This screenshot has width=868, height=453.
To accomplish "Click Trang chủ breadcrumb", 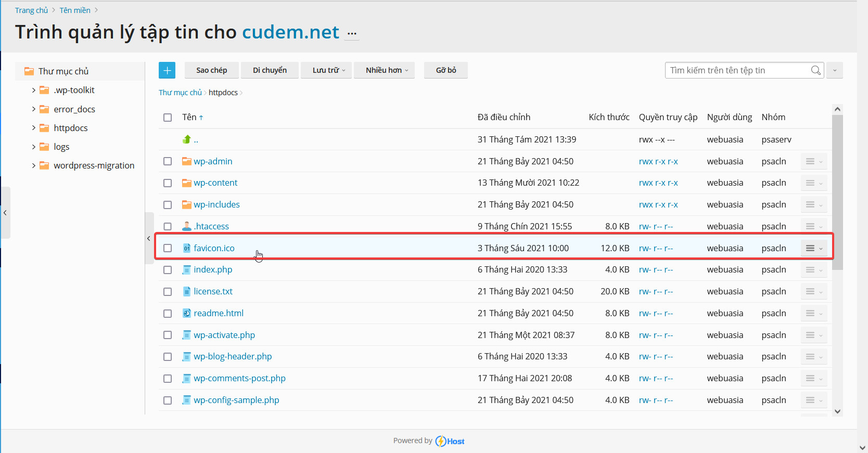I will pos(31,10).
